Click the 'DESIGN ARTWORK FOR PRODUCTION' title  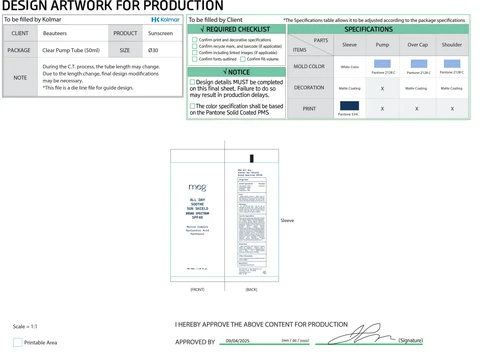tap(112, 6)
